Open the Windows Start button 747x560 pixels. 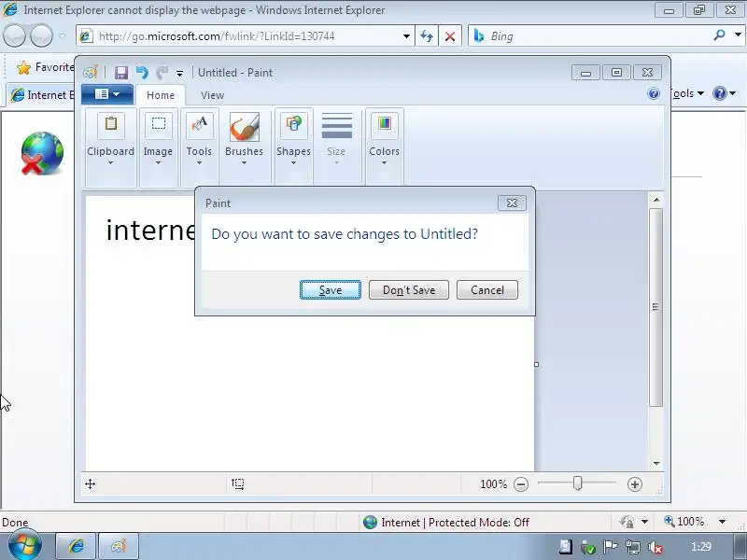[24, 546]
